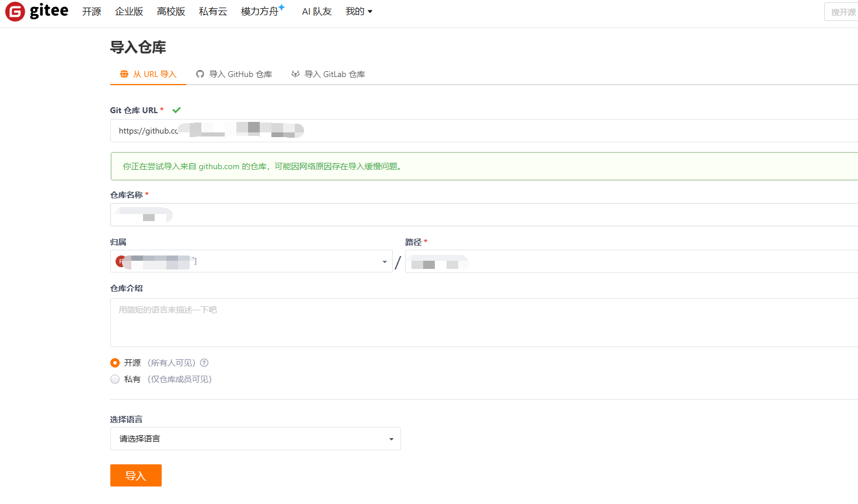858x504 pixels.
Task: Expand the 归属 owner dropdown
Action: (x=384, y=262)
